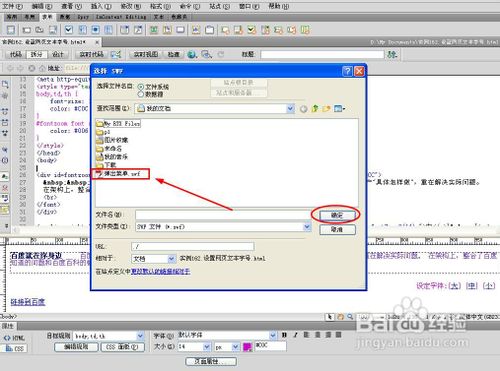Close the document tab
The height and width of the screenshot is (371, 500).
click(97, 42)
